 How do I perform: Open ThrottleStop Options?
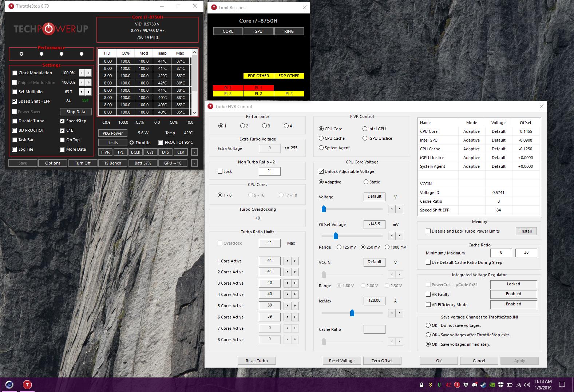(53, 163)
